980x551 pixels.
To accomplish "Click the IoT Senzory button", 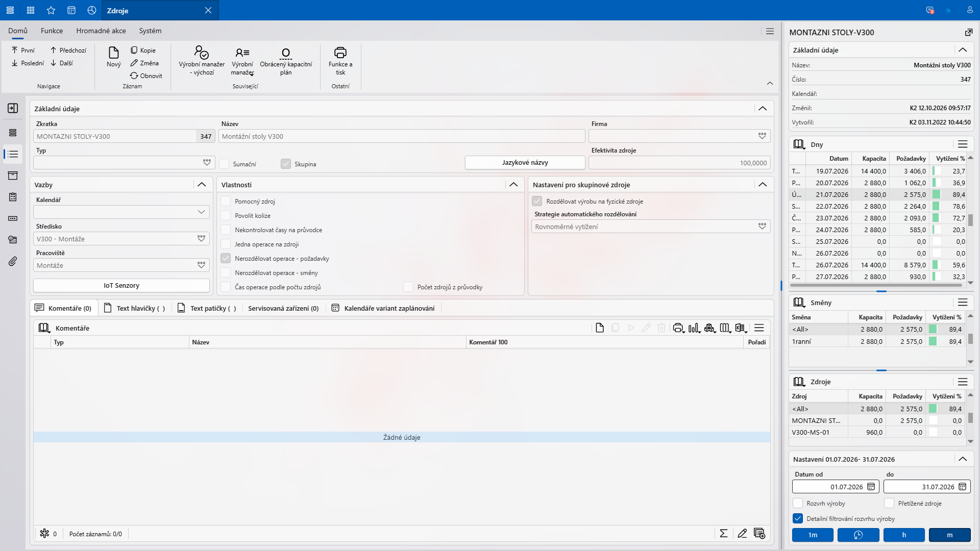I will point(121,285).
